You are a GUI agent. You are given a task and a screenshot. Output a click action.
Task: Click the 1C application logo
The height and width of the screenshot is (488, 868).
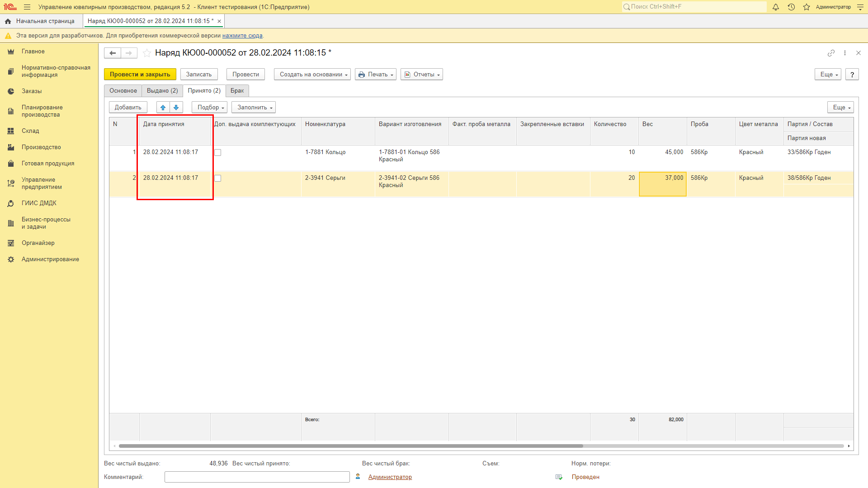coord(10,7)
